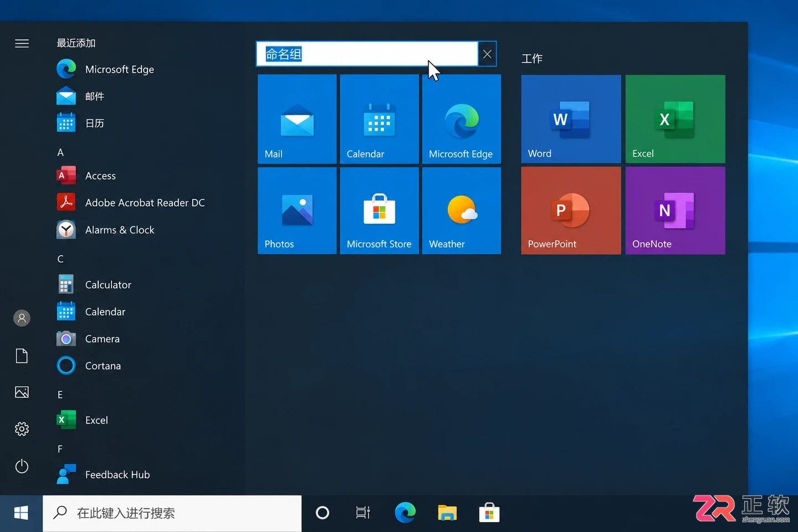Open the Mail tile
Image resolution: width=798 pixels, height=532 pixels.
(297, 119)
